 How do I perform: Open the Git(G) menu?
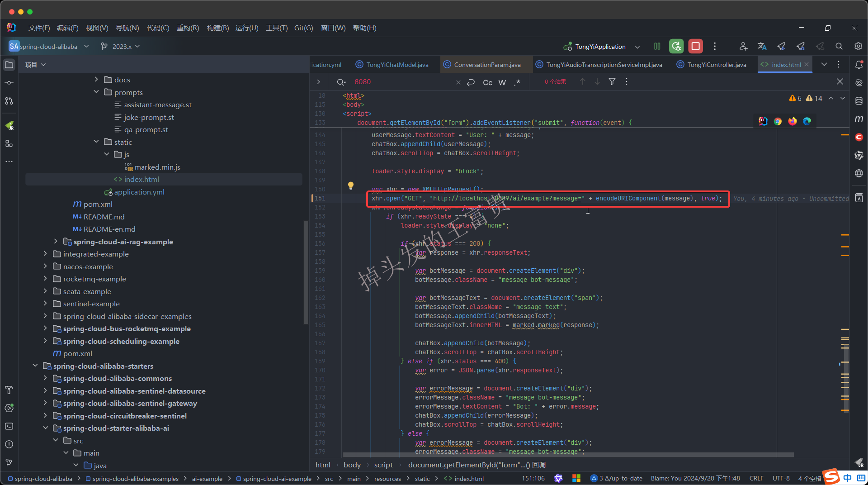pyautogui.click(x=303, y=28)
